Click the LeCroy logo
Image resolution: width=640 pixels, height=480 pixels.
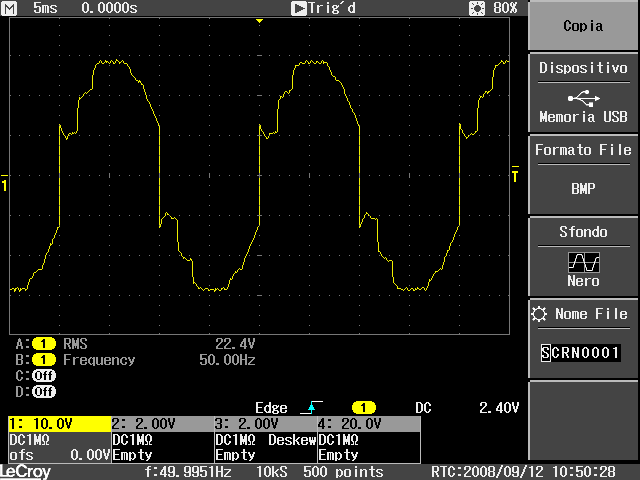[x=25, y=472]
